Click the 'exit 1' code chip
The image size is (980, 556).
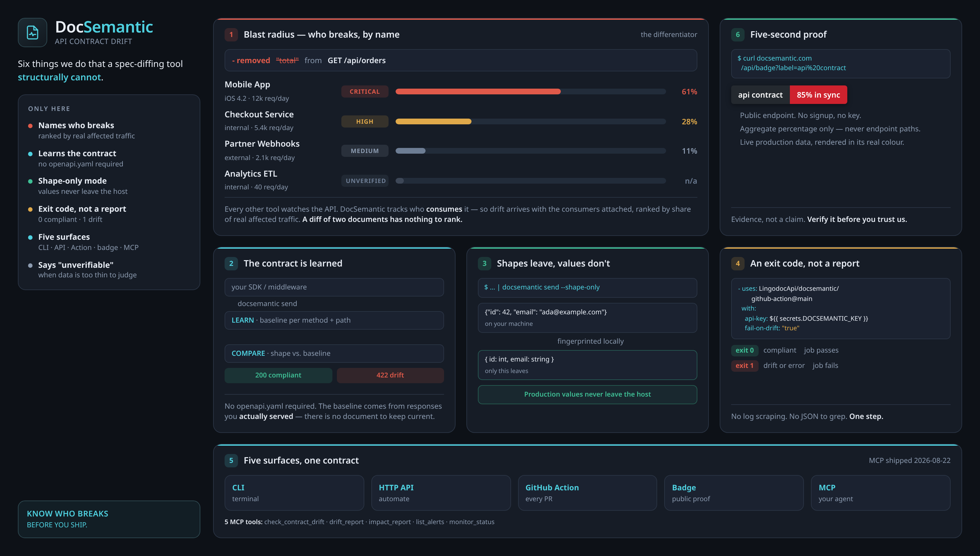[x=745, y=365]
